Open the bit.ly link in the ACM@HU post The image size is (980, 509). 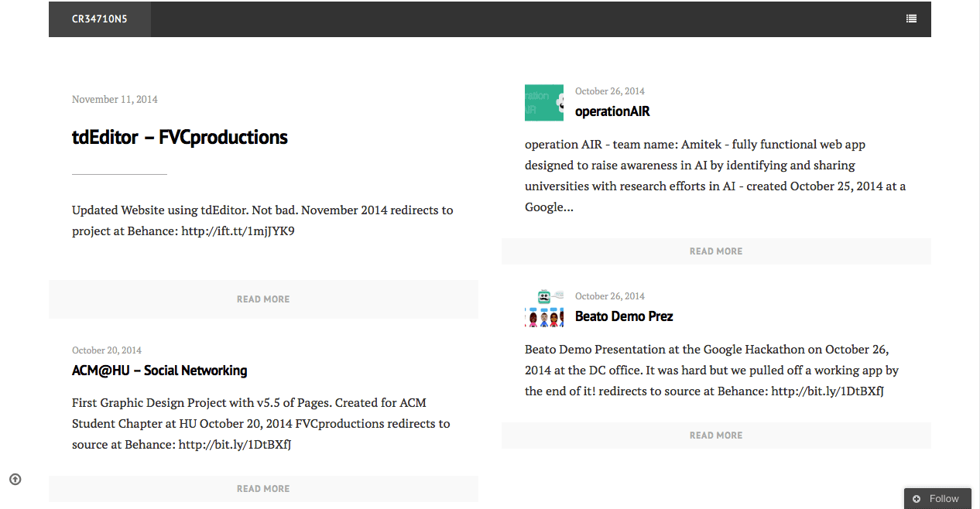point(235,445)
